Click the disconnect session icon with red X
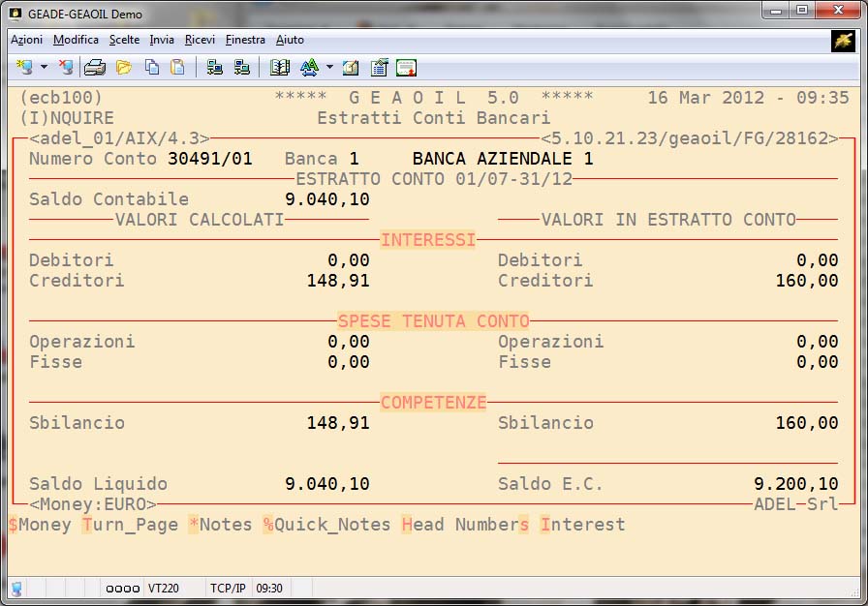Screen dimensions: 868x606 point(65,68)
